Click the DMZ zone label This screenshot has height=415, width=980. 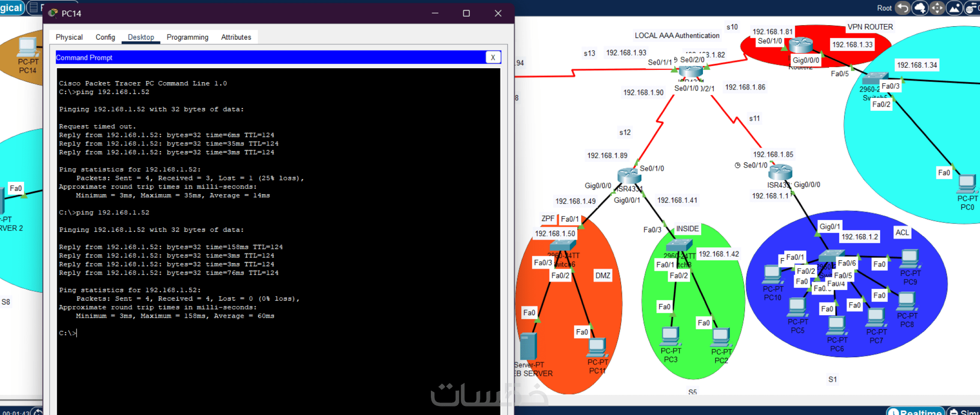tap(603, 276)
